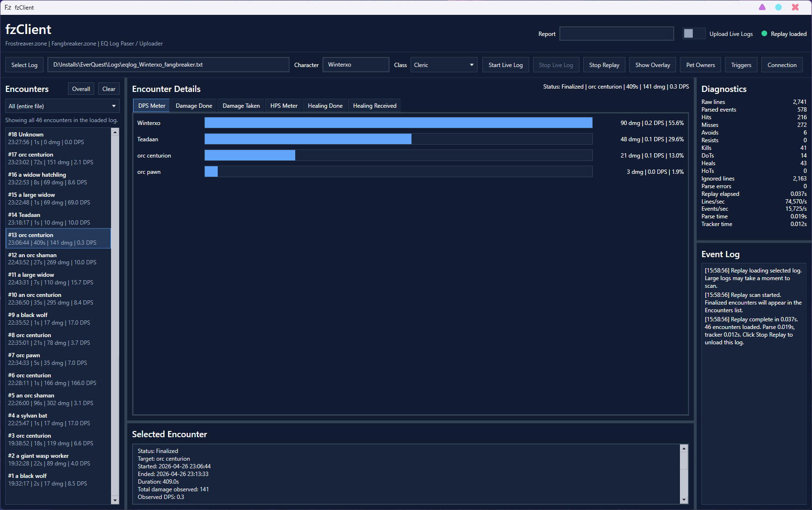Open the Connection settings
Image resolution: width=812 pixels, height=510 pixels.
(782, 65)
